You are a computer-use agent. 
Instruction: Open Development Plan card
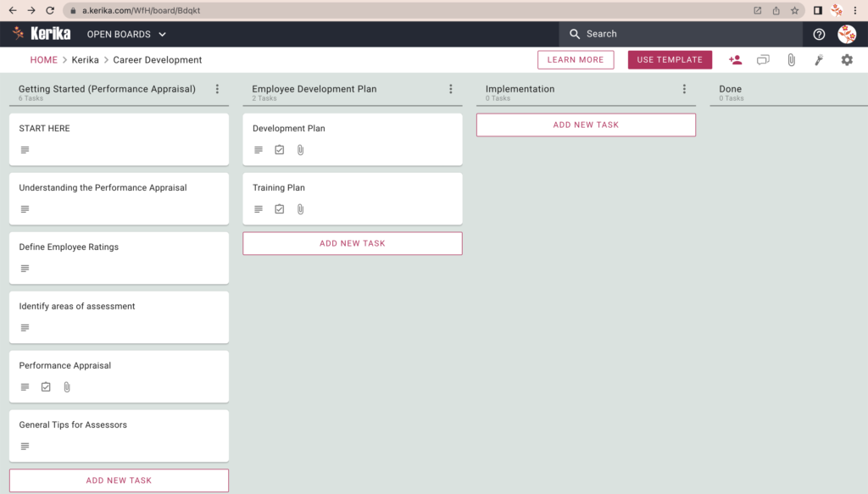(353, 140)
